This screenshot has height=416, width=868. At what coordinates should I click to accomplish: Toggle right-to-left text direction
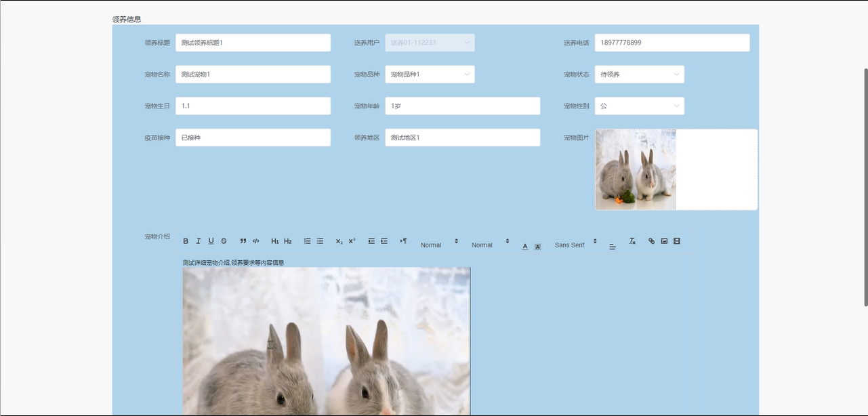404,241
